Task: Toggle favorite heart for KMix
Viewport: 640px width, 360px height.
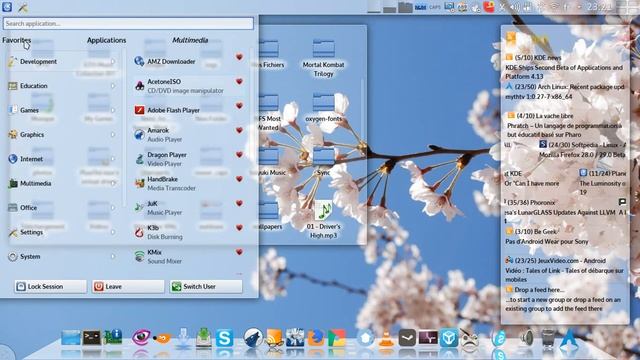Action: pyautogui.click(x=240, y=252)
